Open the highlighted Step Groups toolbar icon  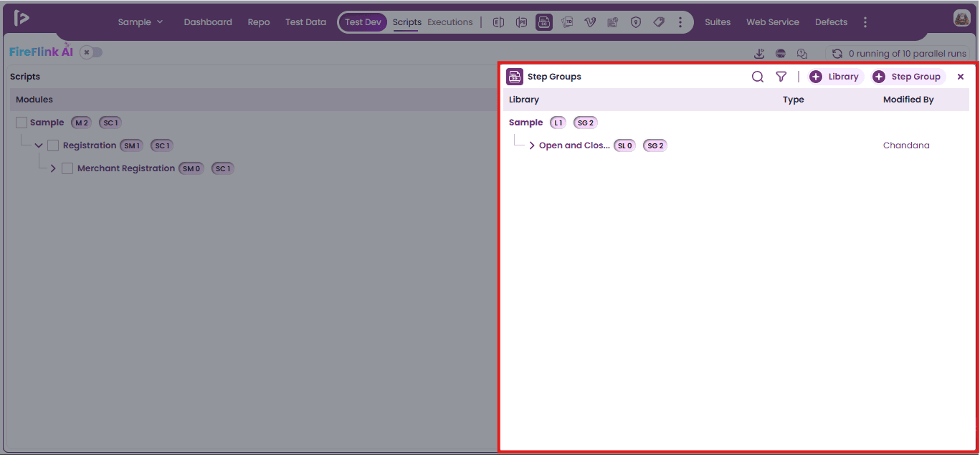click(544, 22)
